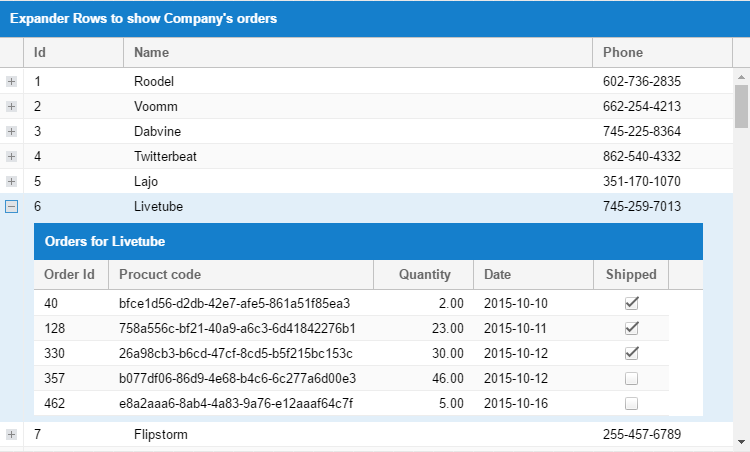Click quantity 2.00 cell
The width and height of the screenshot is (750, 452).
(x=424, y=303)
